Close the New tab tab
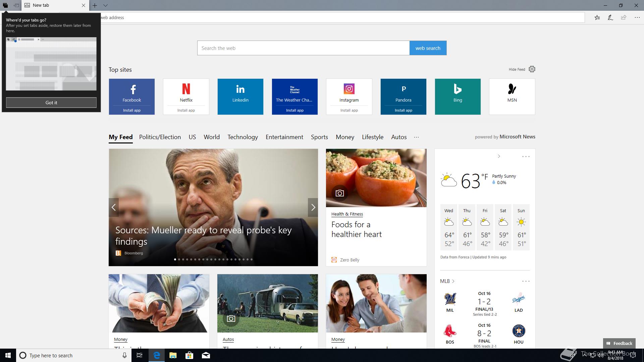The width and height of the screenshot is (644, 362). [84, 5]
